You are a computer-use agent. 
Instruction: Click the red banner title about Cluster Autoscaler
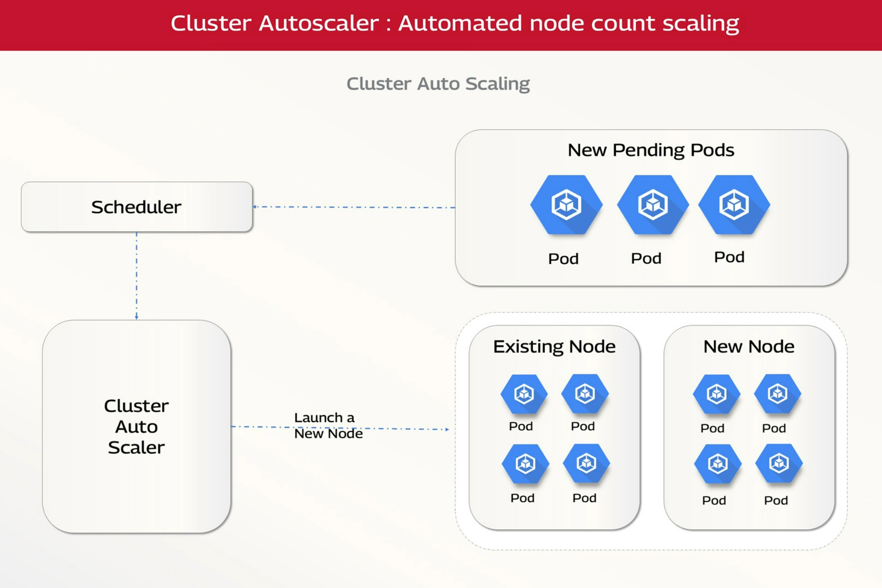tap(455, 23)
